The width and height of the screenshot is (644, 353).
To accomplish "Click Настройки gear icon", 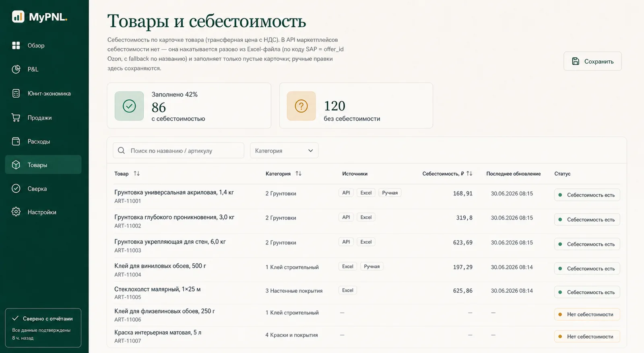I will click(16, 211).
